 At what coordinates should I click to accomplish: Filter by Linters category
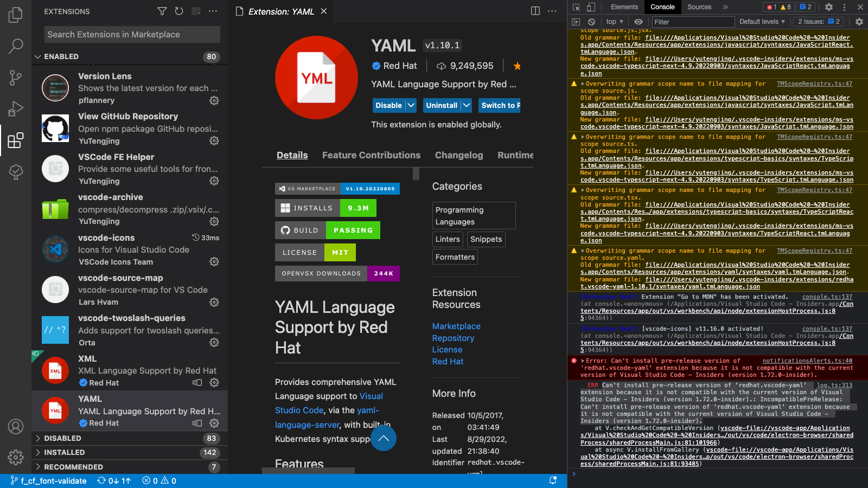point(448,239)
